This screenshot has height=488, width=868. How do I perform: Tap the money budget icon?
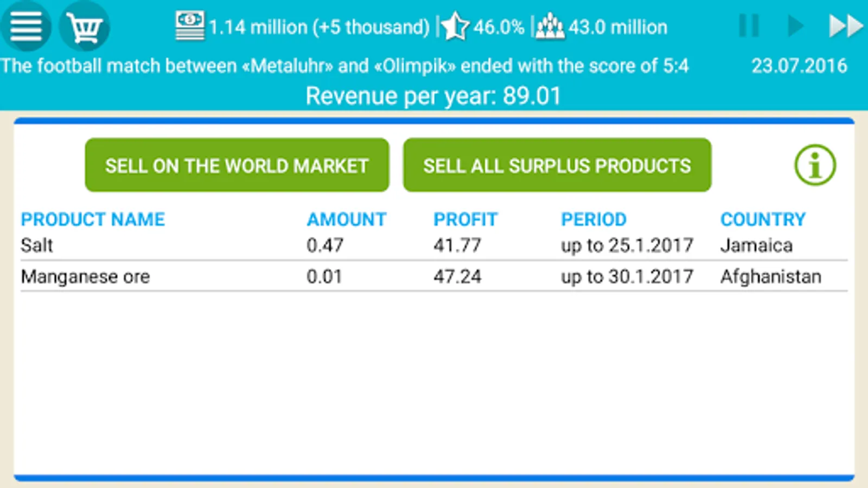(189, 26)
